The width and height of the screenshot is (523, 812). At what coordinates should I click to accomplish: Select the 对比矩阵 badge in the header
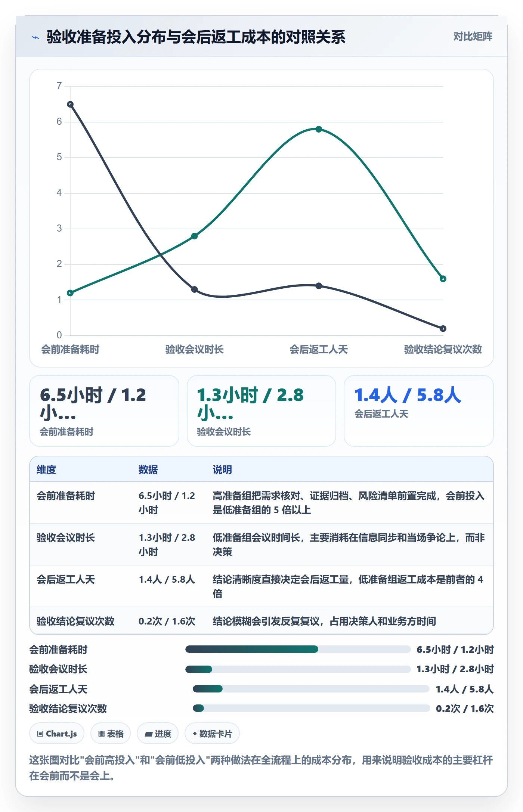473,36
